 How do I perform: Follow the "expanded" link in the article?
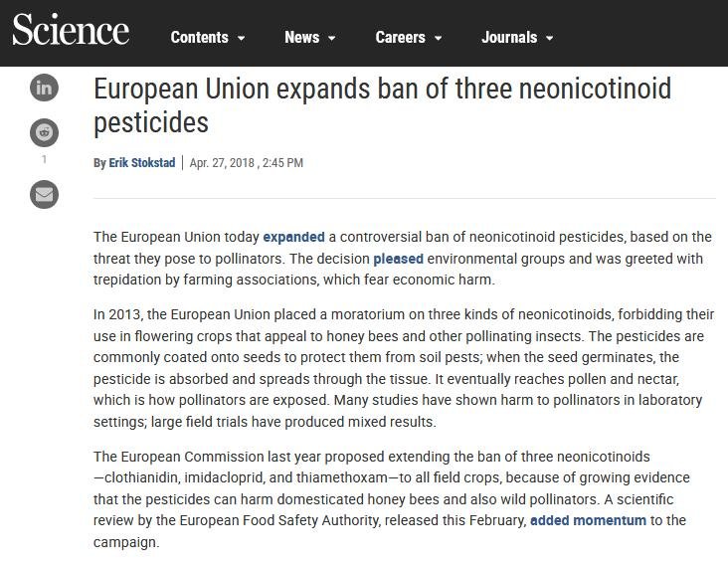(x=293, y=237)
